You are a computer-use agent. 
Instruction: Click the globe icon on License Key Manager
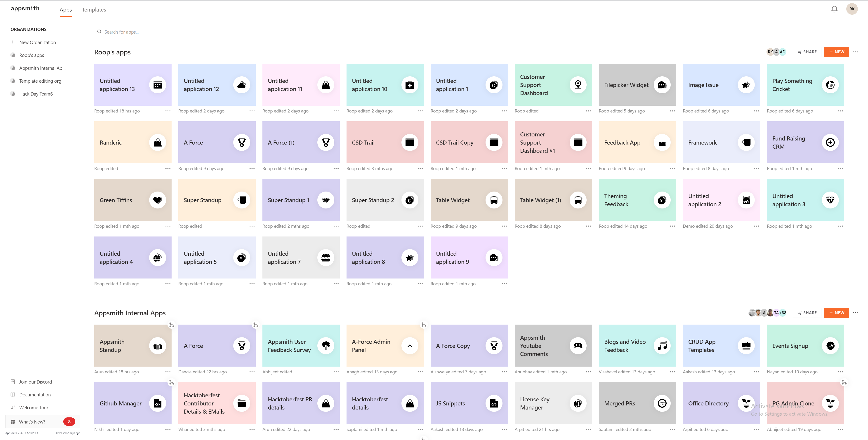(578, 403)
